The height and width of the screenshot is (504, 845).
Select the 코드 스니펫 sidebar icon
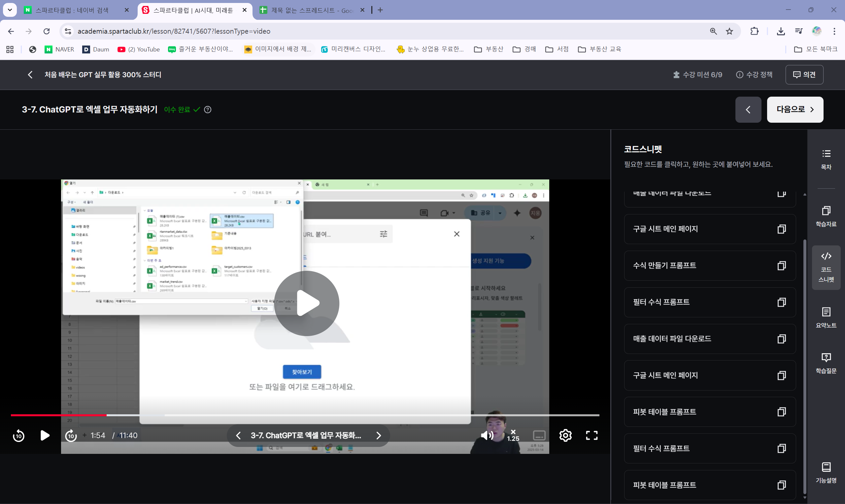826,267
